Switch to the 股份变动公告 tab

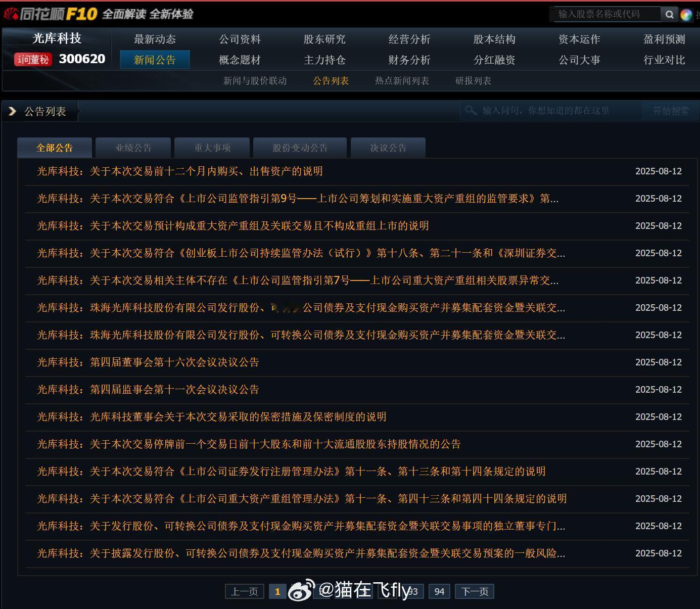[x=300, y=148]
